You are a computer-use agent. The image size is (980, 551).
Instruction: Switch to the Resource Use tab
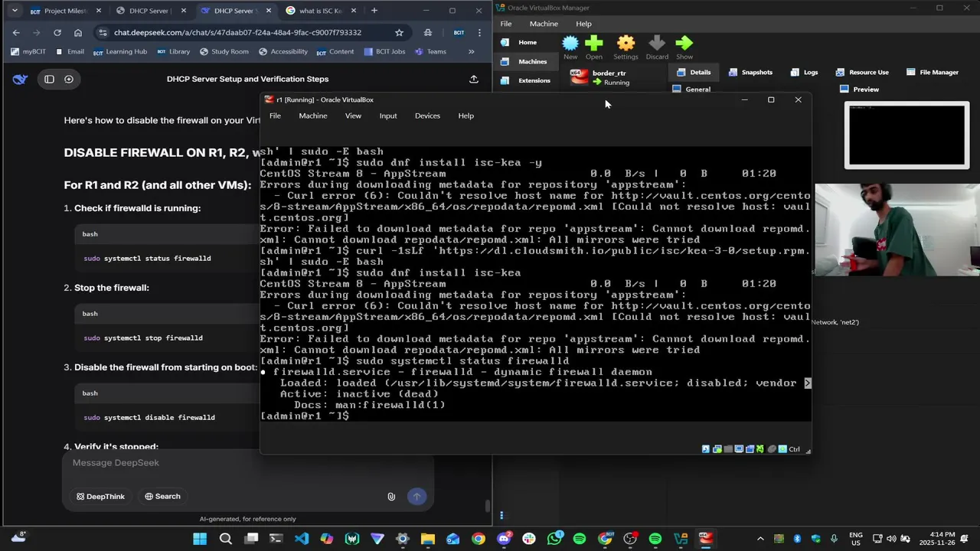point(862,72)
